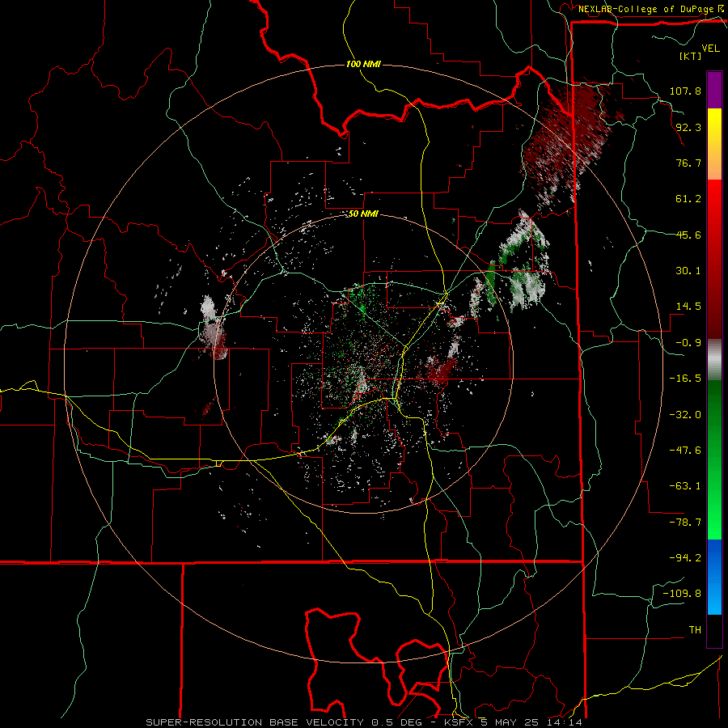Click the -109.8 legend value
Screen dimensions: 728x728
682,594
